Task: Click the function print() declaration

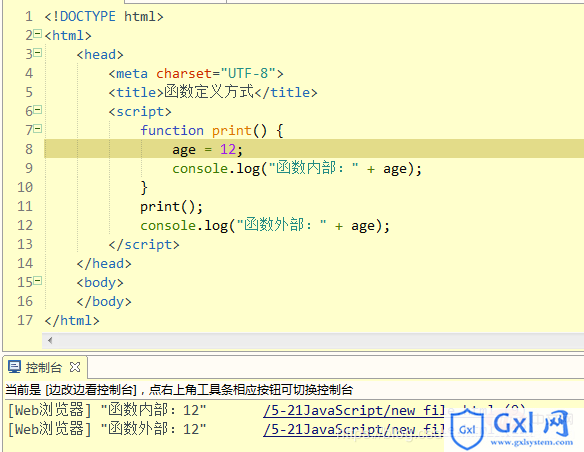Action: [x=212, y=130]
